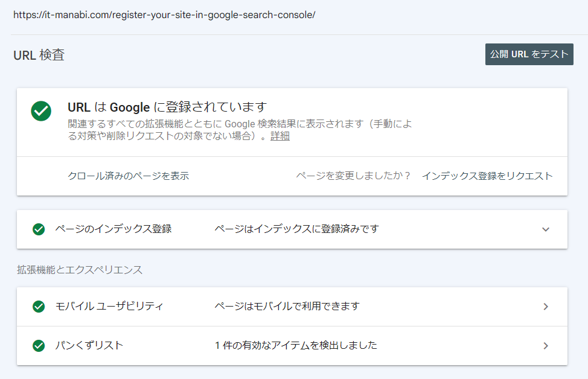Image resolution: width=588 pixels, height=379 pixels.
Task: Click the 公開 URL をテスト button
Action: pyautogui.click(x=529, y=54)
